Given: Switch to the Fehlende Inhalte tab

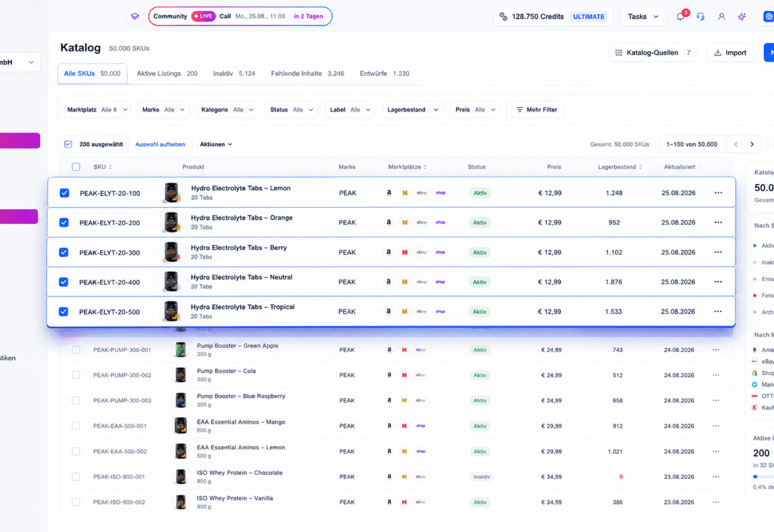Looking at the screenshot, I should pos(308,74).
